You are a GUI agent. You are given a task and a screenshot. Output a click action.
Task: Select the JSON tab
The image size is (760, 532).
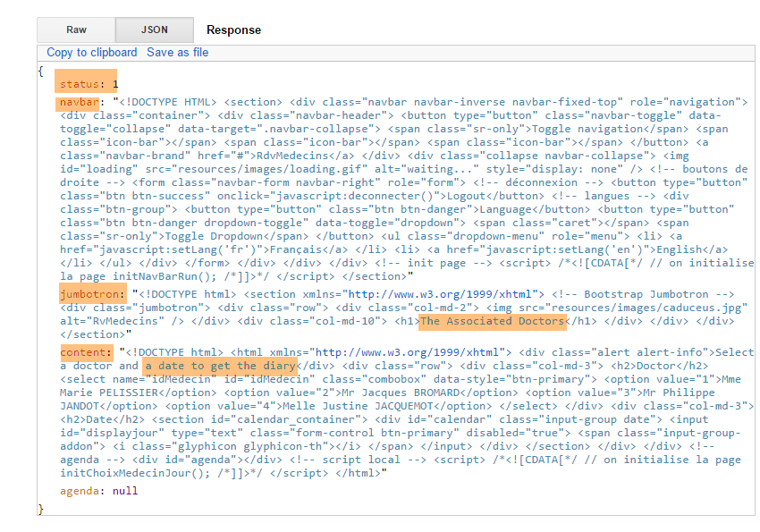tap(154, 30)
